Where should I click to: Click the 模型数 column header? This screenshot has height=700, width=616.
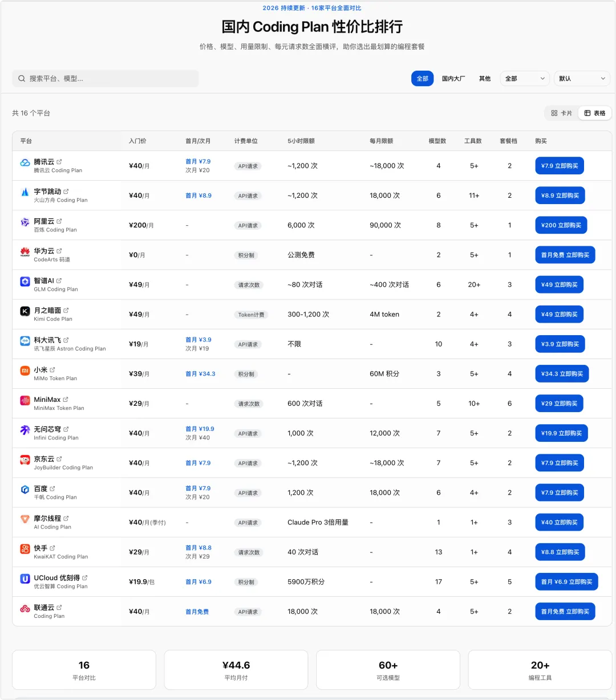coord(437,141)
